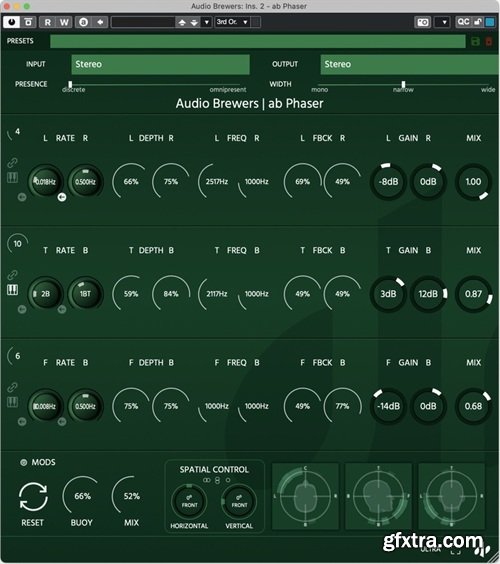Click the QC quick controls button

(463, 22)
